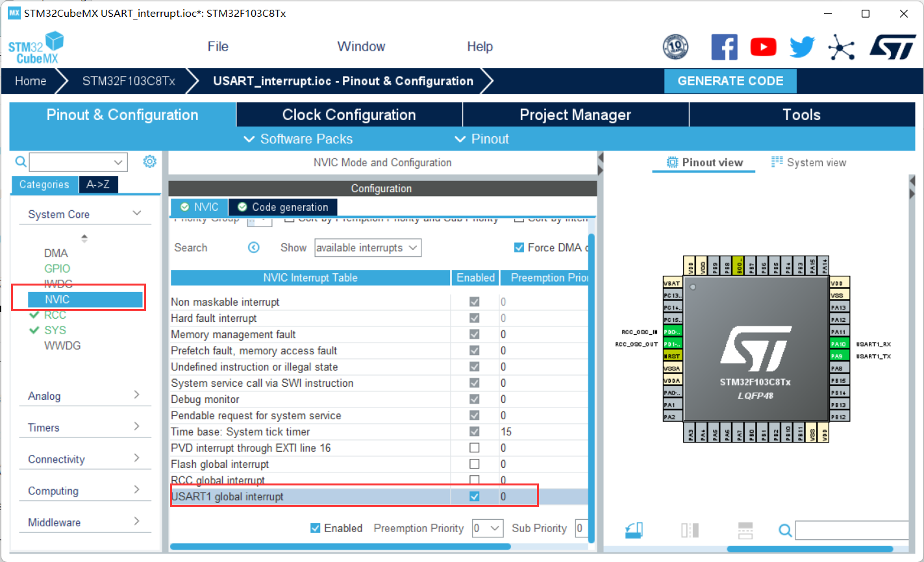The height and width of the screenshot is (562, 924).
Task: Switch to System view tab
Action: 809,162
